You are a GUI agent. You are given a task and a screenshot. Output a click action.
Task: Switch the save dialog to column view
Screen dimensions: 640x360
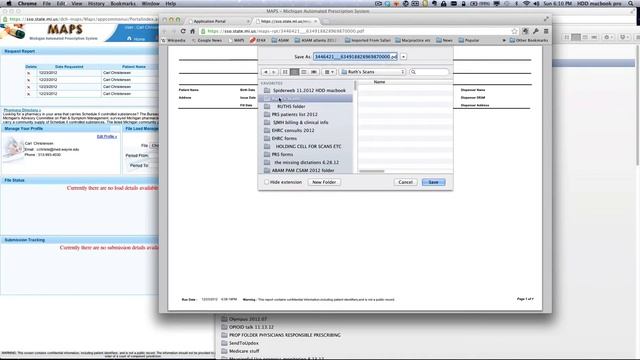coord(304,72)
